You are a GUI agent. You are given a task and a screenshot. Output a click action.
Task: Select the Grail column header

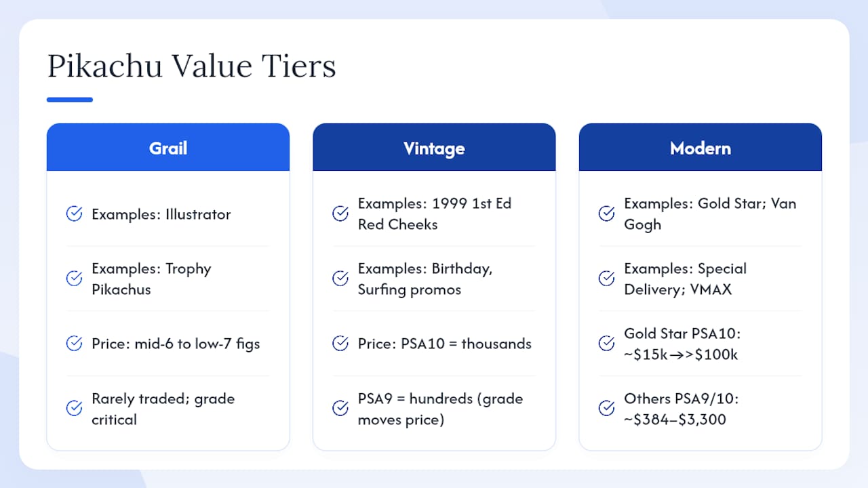coord(168,147)
